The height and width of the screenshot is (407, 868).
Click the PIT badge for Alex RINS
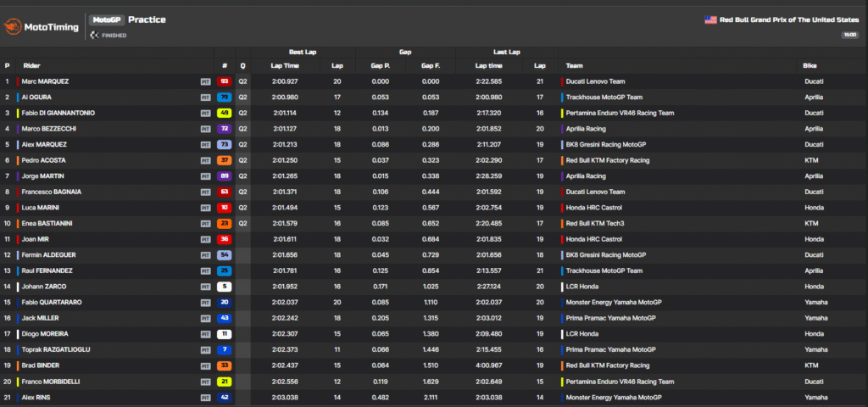pyautogui.click(x=205, y=397)
